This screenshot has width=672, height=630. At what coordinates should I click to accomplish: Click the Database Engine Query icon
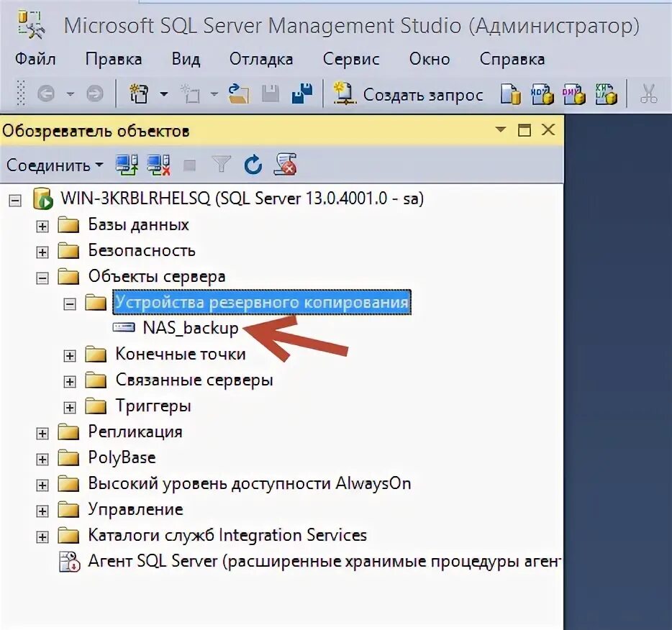point(510,94)
